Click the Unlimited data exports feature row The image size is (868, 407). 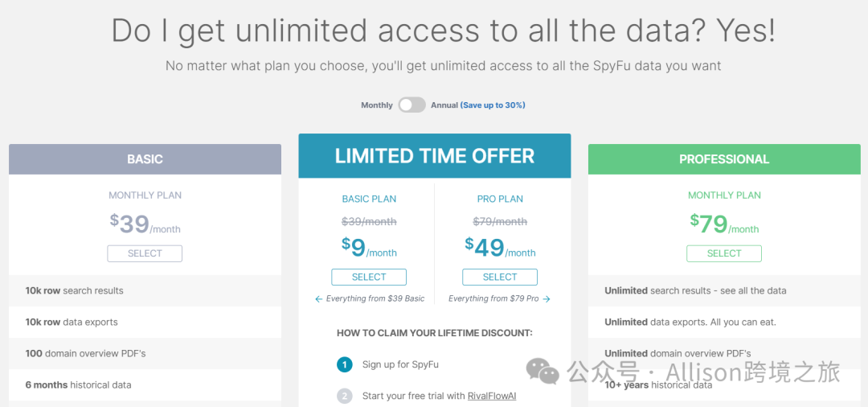pyautogui.click(x=724, y=323)
